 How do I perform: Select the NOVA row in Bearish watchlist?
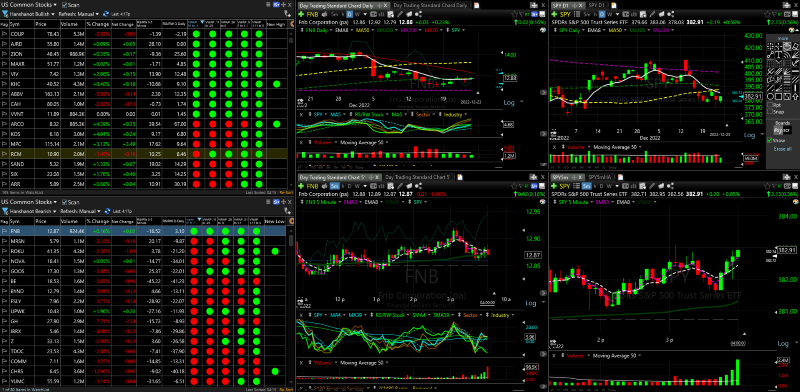pos(144,261)
